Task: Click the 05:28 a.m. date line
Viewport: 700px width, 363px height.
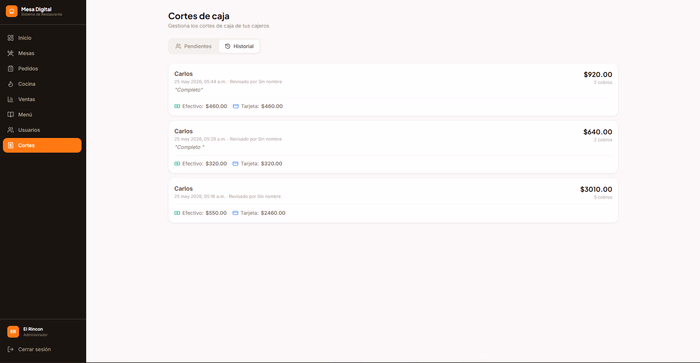Action: click(x=228, y=139)
